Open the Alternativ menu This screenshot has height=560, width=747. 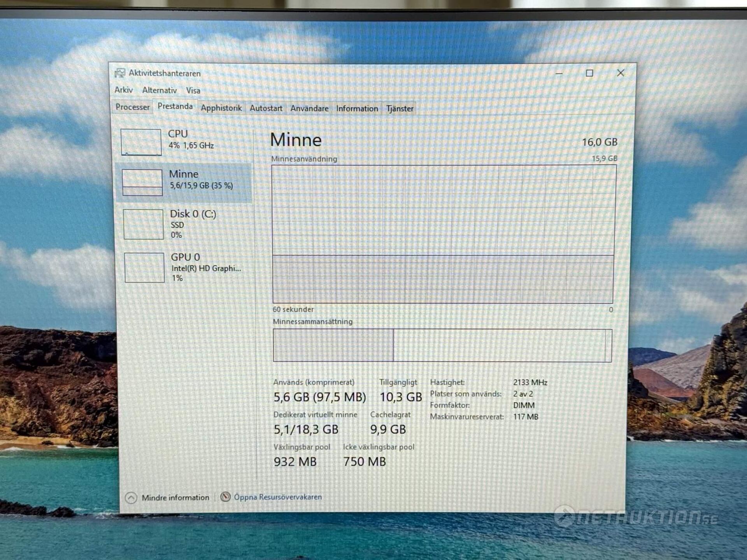[x=160, y=90]
